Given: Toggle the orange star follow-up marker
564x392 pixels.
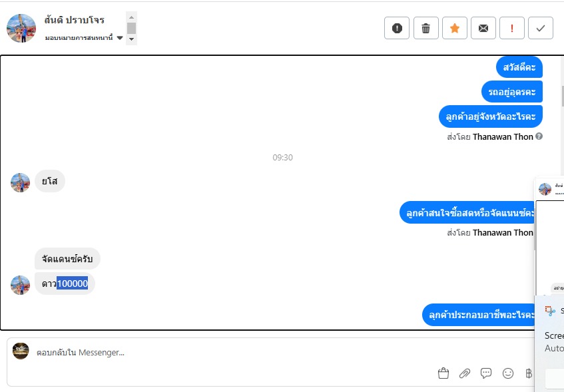Looking at the screenshot, I should [455, 28].
